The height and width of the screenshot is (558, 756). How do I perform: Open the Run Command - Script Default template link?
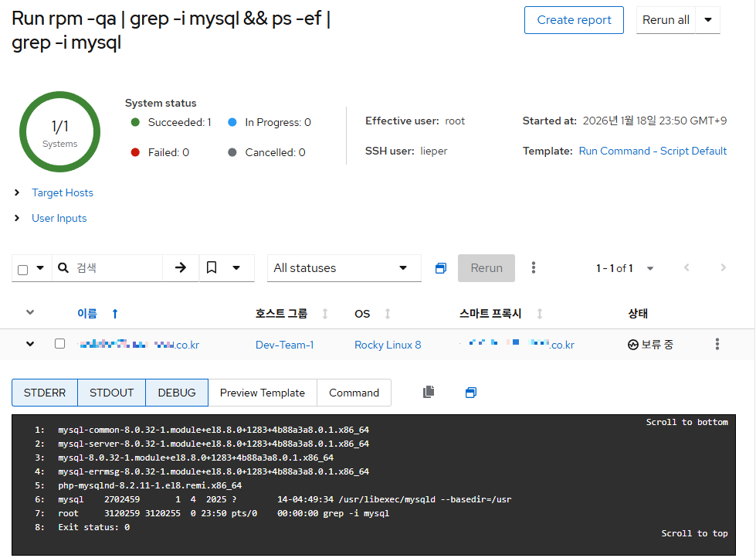(653, 151)
